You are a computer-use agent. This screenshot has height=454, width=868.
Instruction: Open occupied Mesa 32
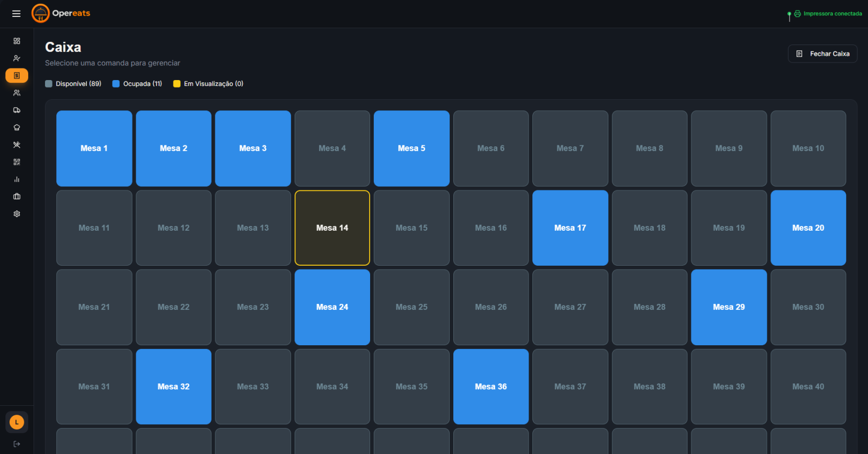pos(173,387)
